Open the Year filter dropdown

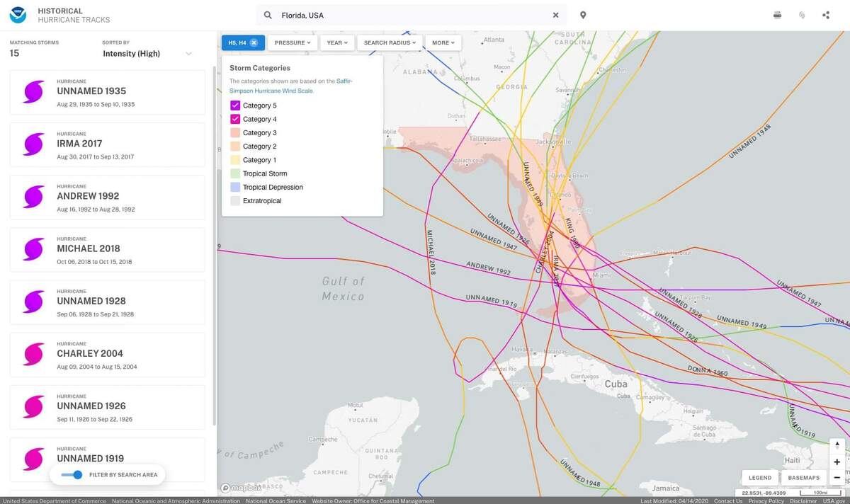point(336,42)
